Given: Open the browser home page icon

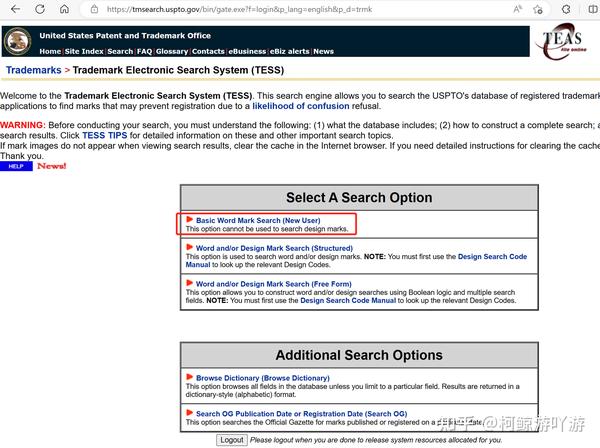Looking at the screenshot, I should pyautogui.click(x=64, y=9).
